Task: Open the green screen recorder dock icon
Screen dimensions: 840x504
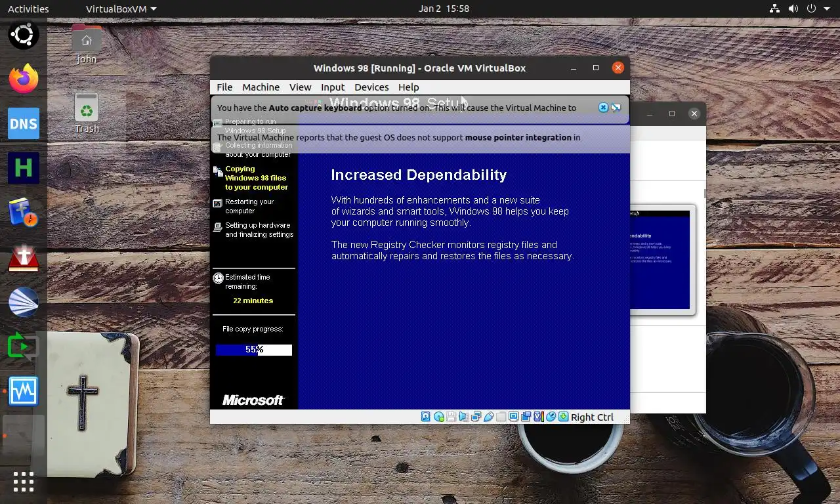Action: coord(24,346)
